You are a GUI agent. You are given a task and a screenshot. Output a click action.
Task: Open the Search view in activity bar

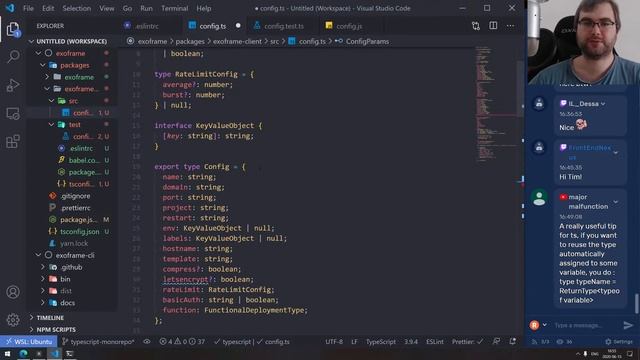pos(13,56)
